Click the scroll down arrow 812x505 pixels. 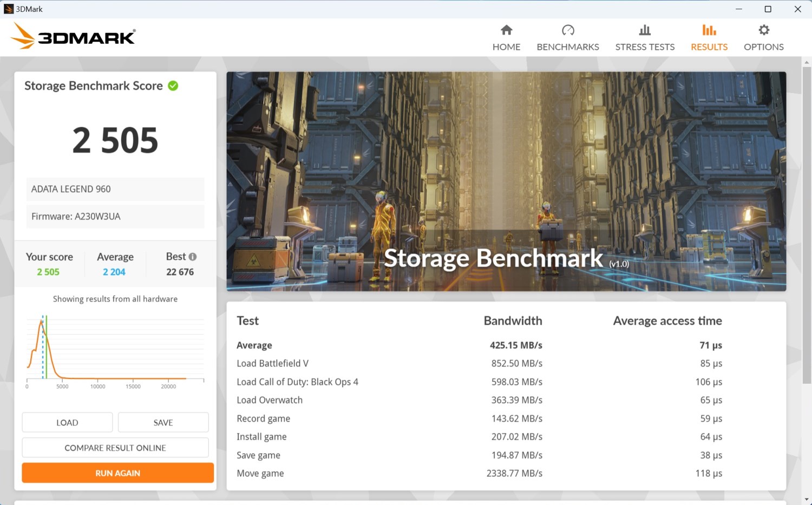[x=807, y=499]
